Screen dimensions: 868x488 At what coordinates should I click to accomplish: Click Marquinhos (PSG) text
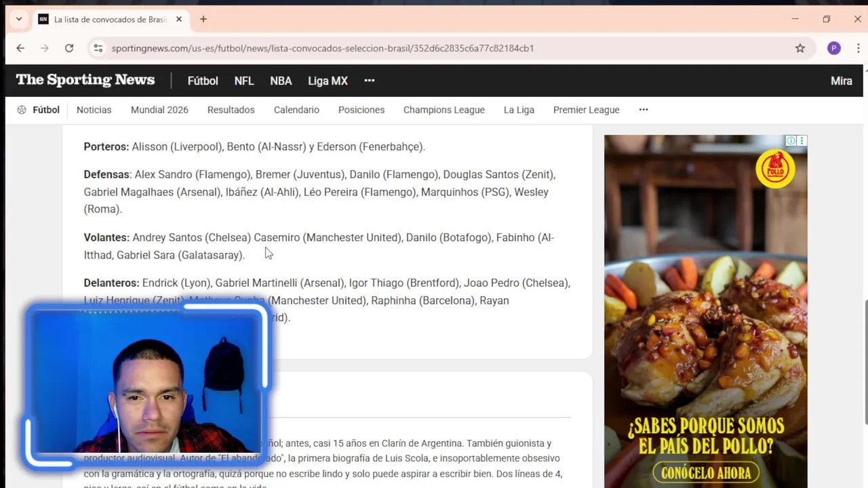[465, 192]
